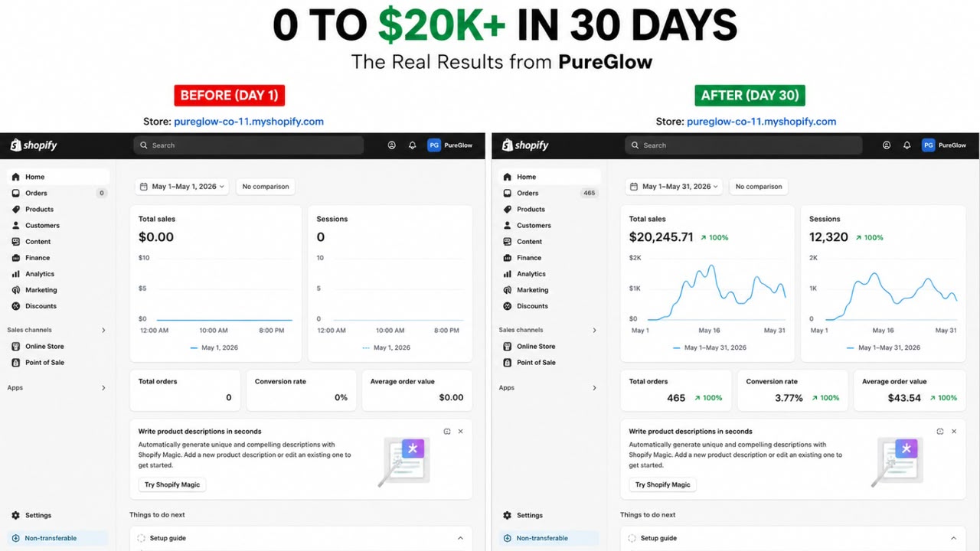The image size is (980, 551).
Task: Open notifications bell in the Before dashboard
Action: tap(412, 145)
